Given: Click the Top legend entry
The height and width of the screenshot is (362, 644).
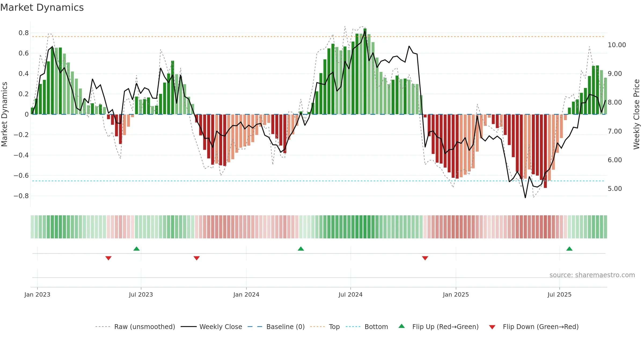Looking at the screenshot, I should pos(325,327).
